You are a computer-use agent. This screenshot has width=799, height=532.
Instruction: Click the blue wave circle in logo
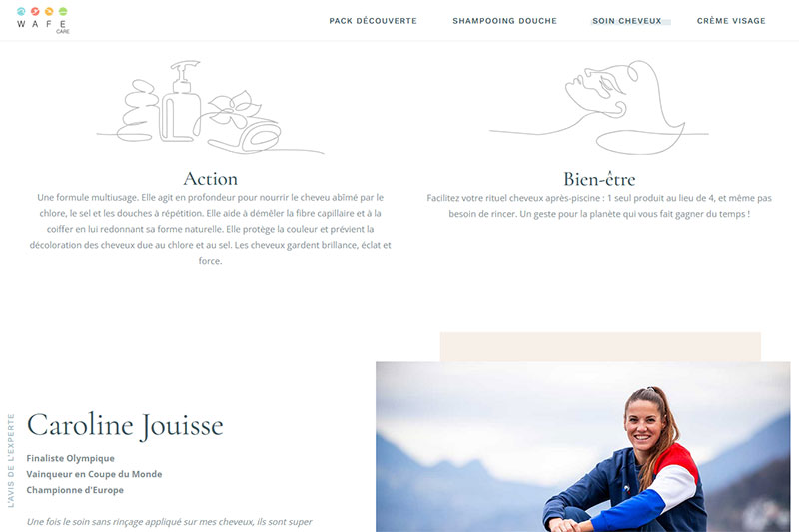point(21,11)
